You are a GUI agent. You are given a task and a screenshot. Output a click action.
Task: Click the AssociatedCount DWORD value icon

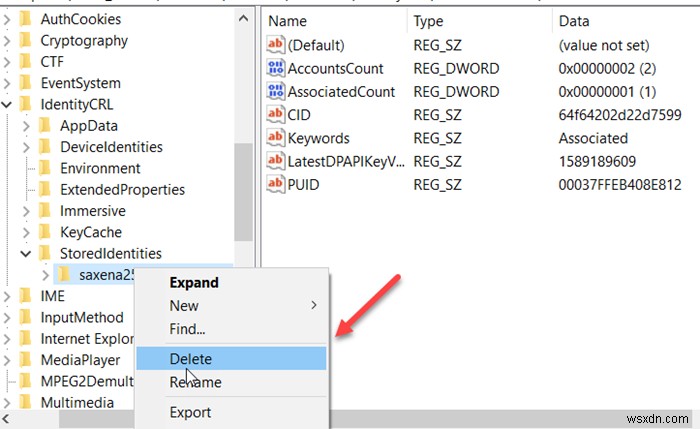pos(275,91)
